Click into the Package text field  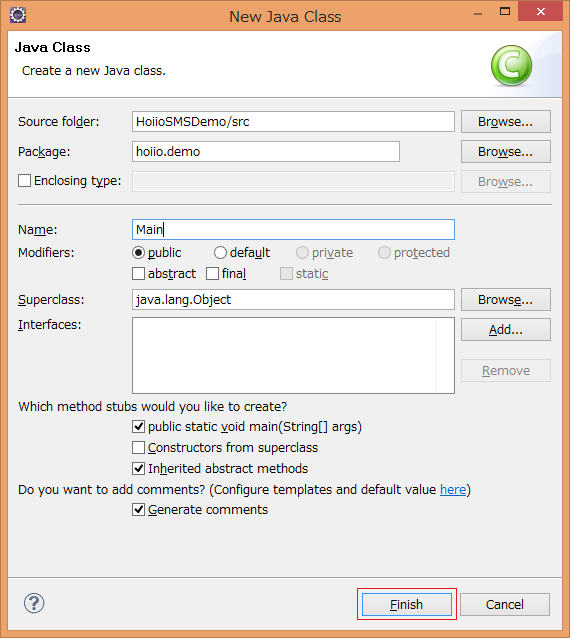pyautogui.click(x=266, y=151)
